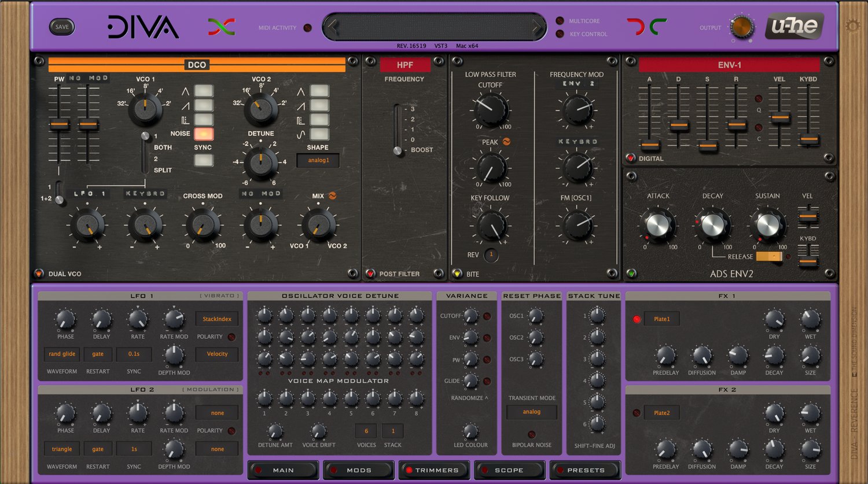Click the ENV-1 Attack (A) slider handle
The height and width of the screenshot is (484, 868).
[x=650, y=145]
